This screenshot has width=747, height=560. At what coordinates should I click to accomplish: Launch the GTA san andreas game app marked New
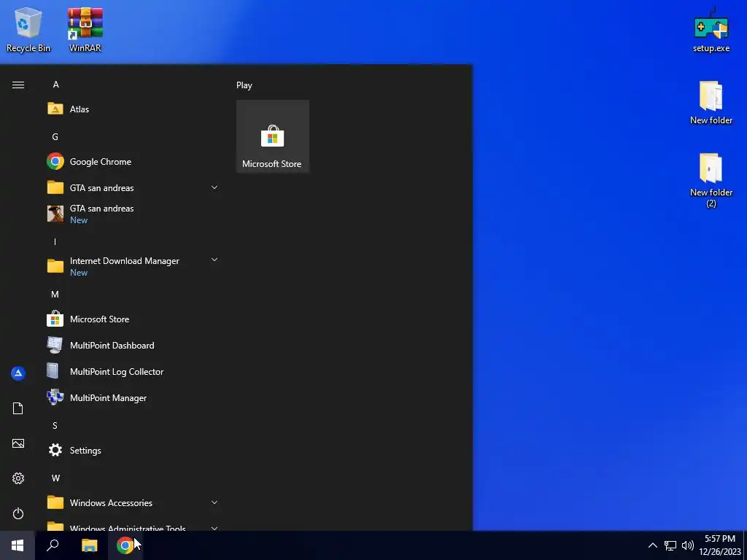[x=133, y=214]
